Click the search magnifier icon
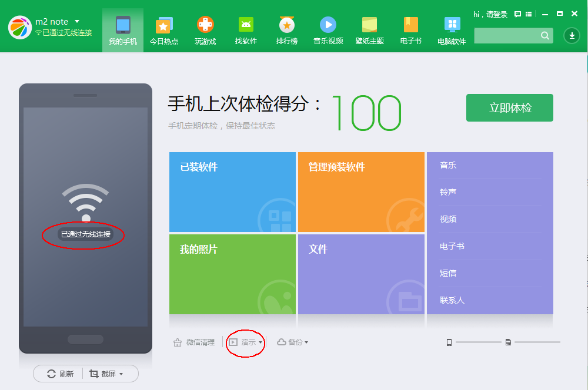The image size is (588, 390). [546, 35]
